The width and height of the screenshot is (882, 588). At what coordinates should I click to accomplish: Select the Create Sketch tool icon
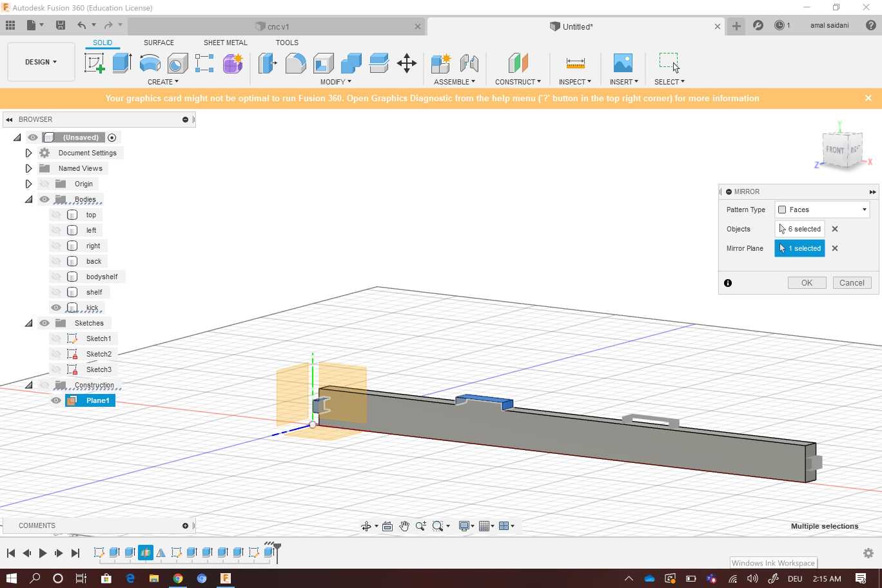pos(94,63)
